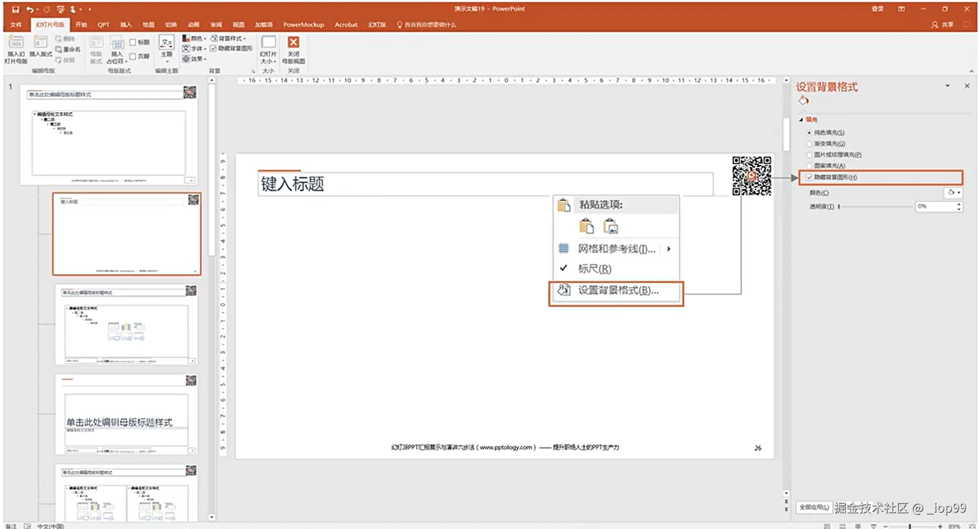Click the reading view icon in status bar
The height and width of the screenshot is (529, 980).
858,526
